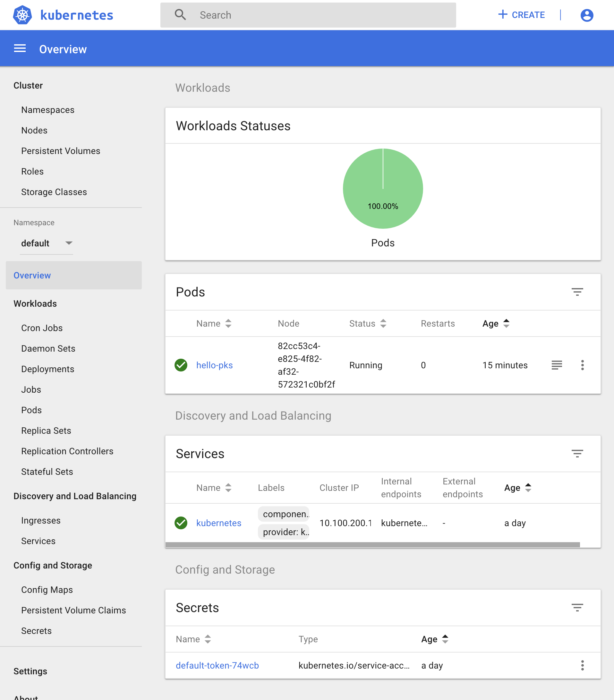Click the Cluster sidebar heading
This screenshot has height=700, width=614.
coord(28,86)
